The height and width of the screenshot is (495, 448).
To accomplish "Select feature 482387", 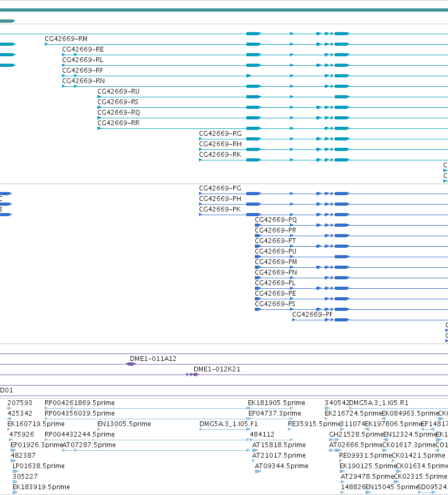I will coord(23,456).
